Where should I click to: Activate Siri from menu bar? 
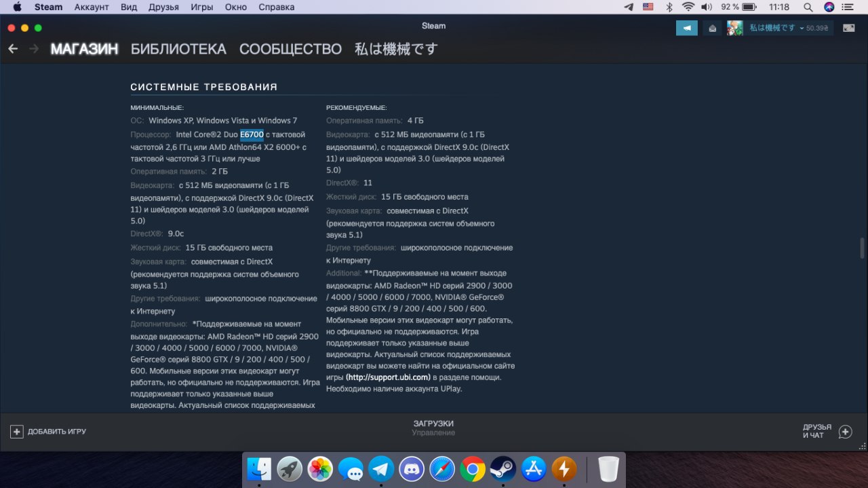point(829,7)
